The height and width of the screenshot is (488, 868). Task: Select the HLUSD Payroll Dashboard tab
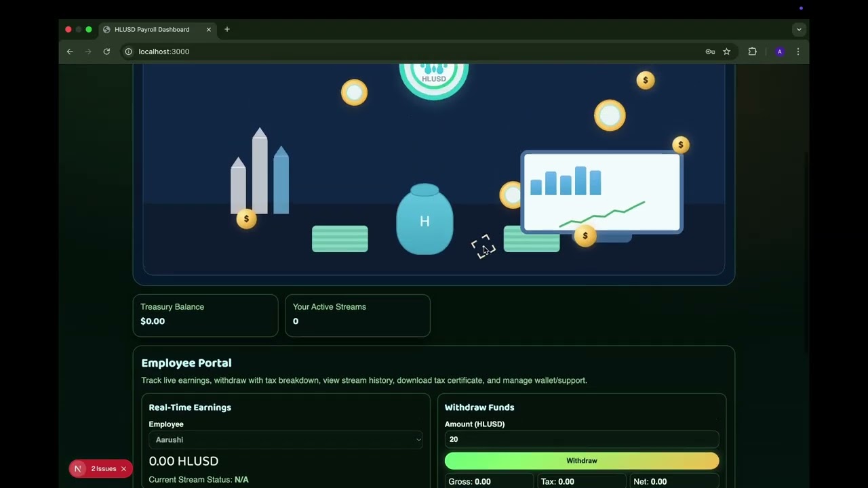click(157, 30)
